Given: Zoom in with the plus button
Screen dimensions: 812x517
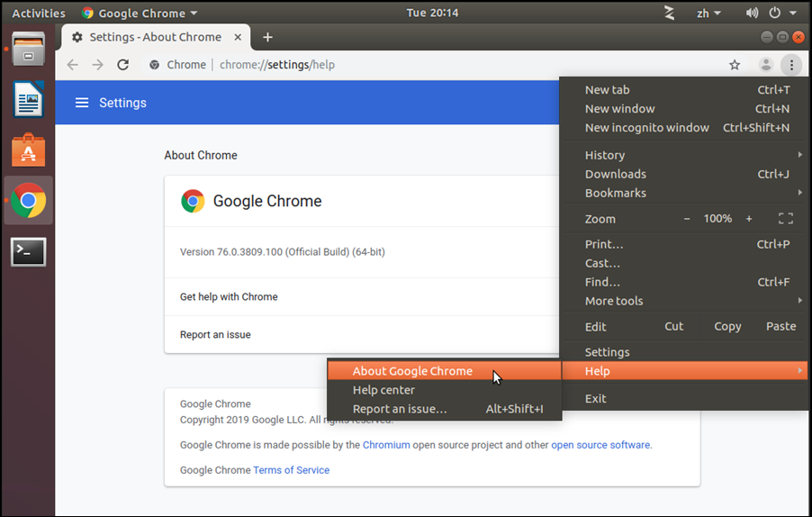Looking at the screenshot, I should [x=749, y=219].
